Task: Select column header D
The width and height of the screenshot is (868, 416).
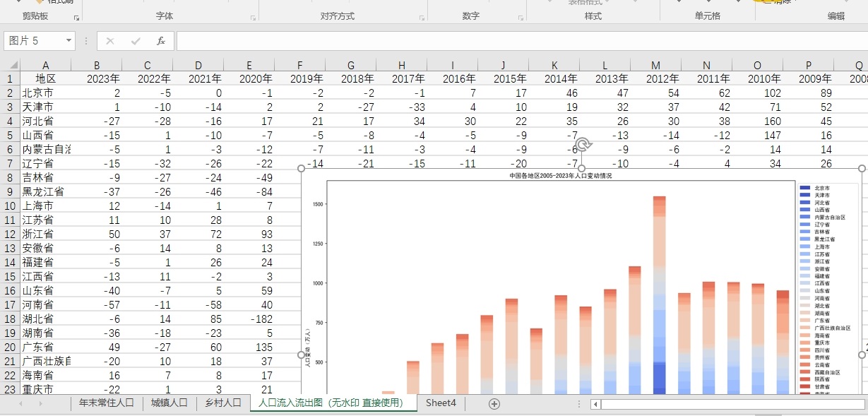Action: point(198,66)
